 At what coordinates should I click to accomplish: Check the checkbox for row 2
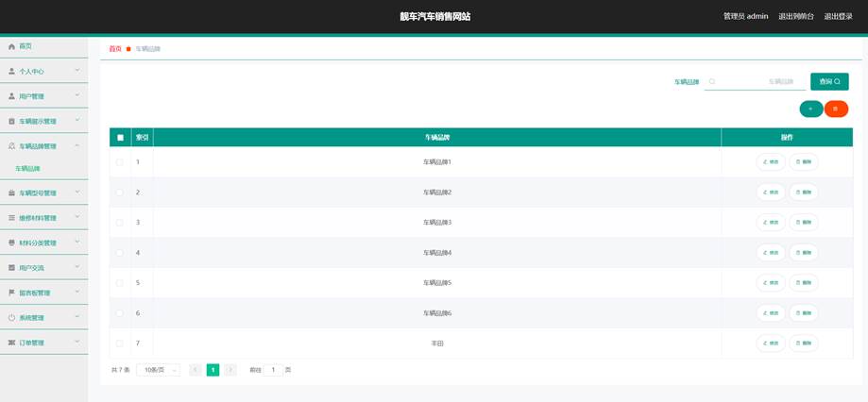point(120,193)
